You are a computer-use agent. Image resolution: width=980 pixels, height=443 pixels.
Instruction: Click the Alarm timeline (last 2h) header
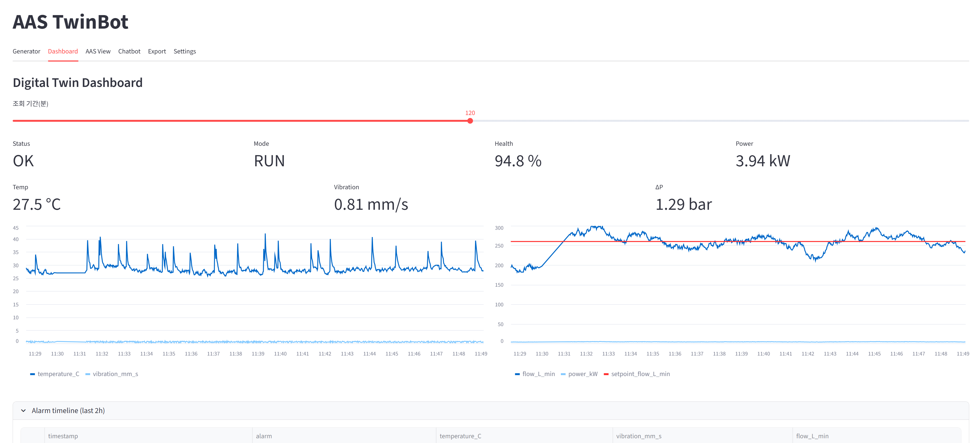pos(68,411)
